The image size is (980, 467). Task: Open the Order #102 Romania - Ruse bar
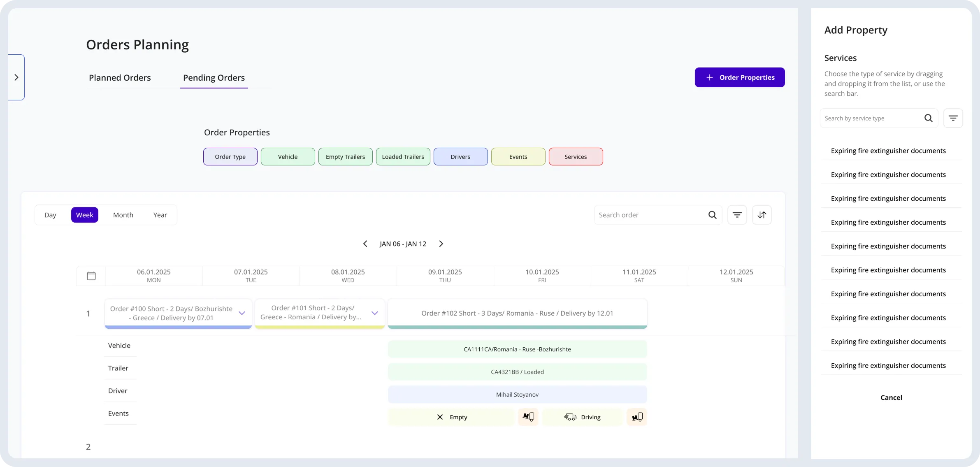point(517,314)
